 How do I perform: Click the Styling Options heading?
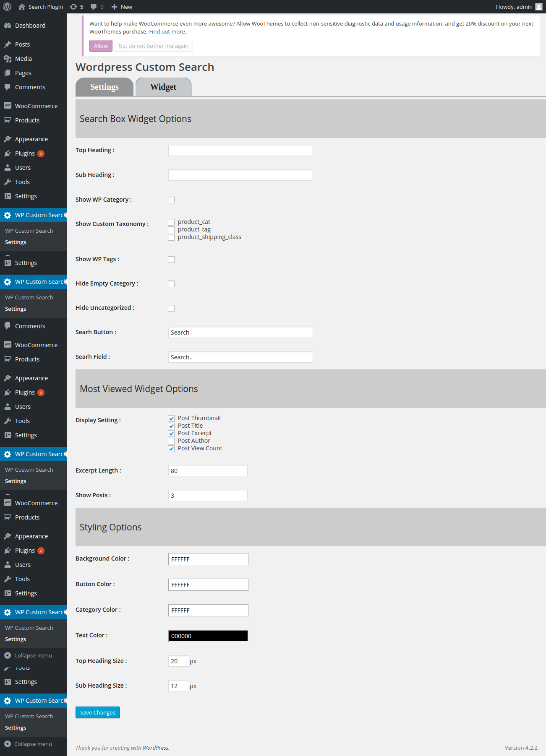click(111, 527)
